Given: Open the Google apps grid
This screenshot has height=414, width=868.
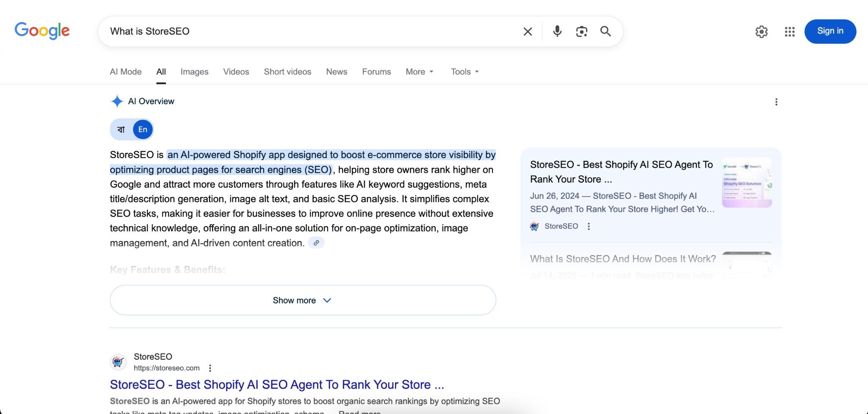Looking at the screenshot, I should [x=789, y=32].
